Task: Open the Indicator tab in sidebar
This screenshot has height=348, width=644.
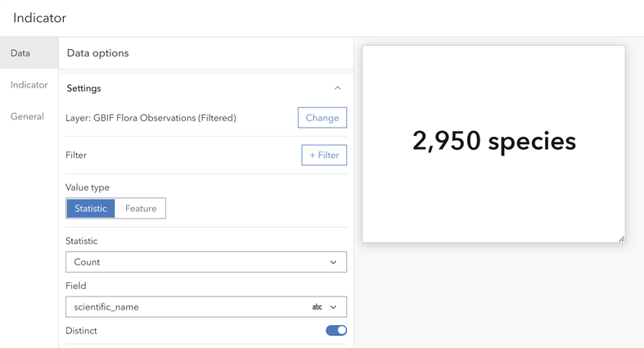Action: point(29,84)
